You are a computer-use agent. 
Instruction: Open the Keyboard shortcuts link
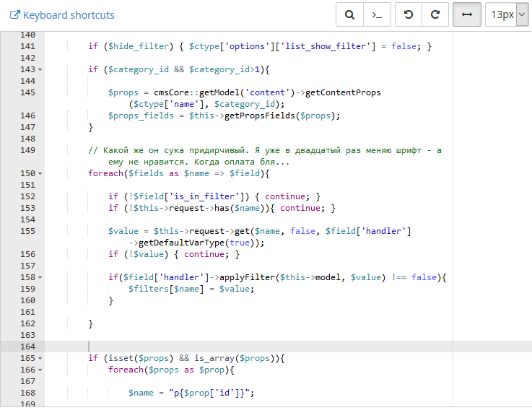(x=68, y=15)
